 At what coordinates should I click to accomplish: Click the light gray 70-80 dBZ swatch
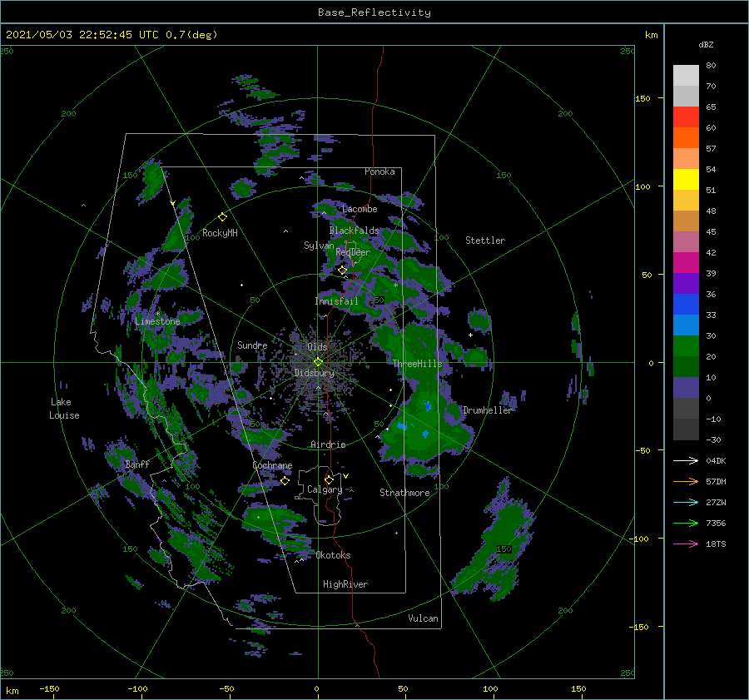pos(686,76)
